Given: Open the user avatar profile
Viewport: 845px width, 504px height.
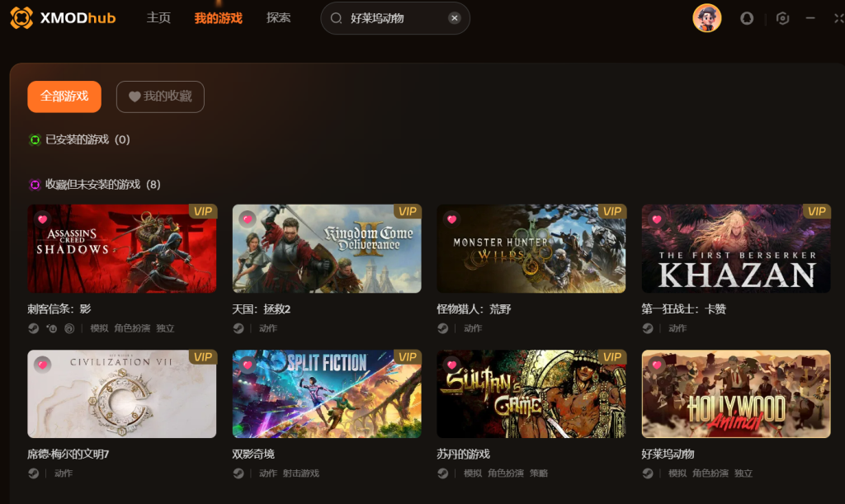Looking at the screenshot, I should [706, 18].
